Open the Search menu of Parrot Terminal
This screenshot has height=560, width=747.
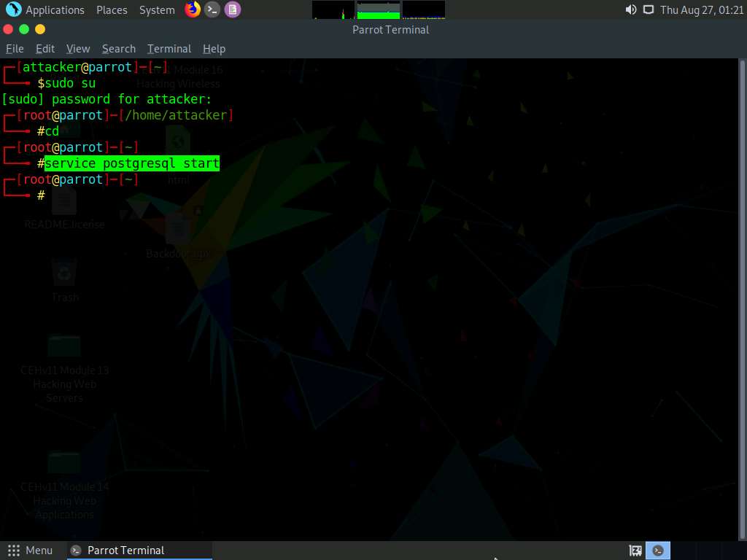click(x=118, y=48)
